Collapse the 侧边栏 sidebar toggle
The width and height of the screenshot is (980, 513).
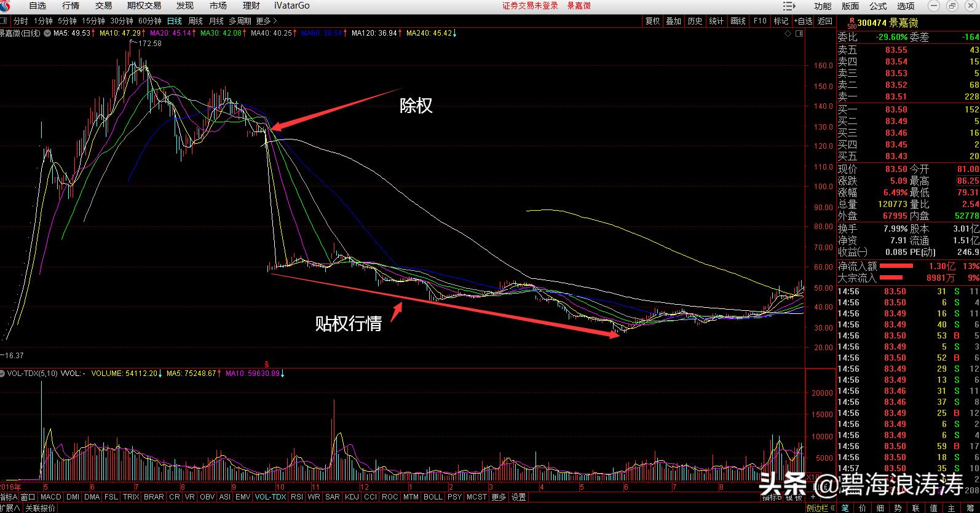click(x=821, y=508)
